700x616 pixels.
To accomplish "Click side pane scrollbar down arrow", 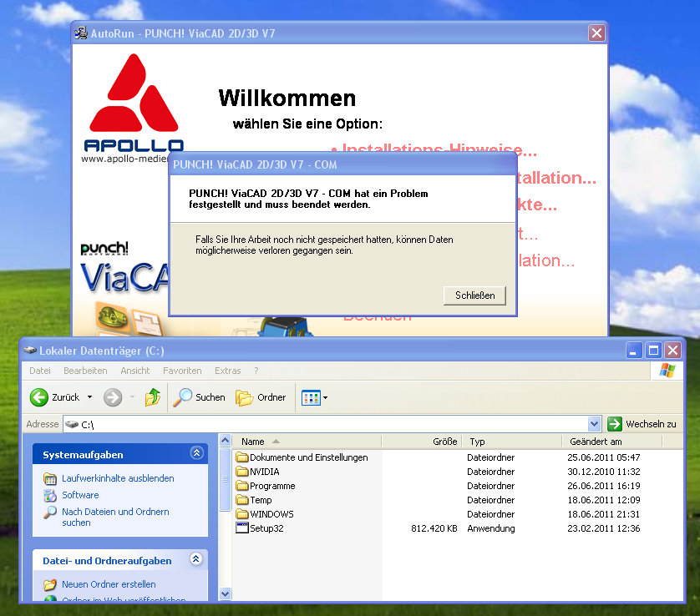I will point(225,593).
